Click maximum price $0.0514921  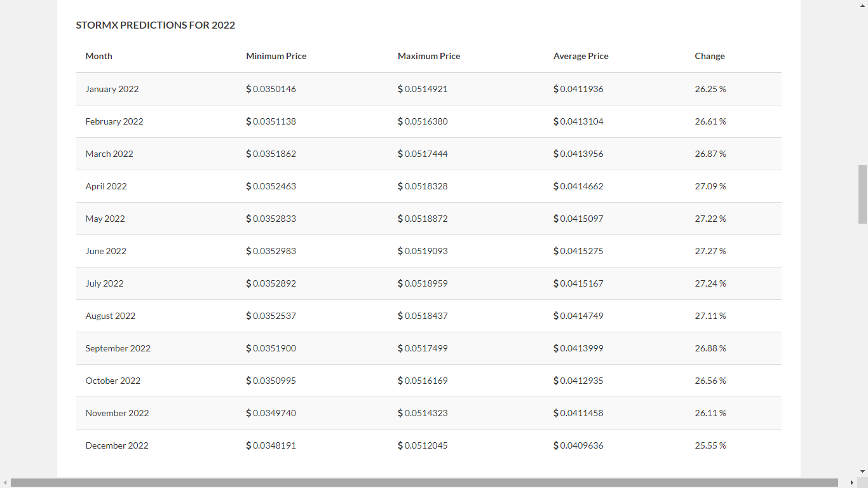coord(423,89)
